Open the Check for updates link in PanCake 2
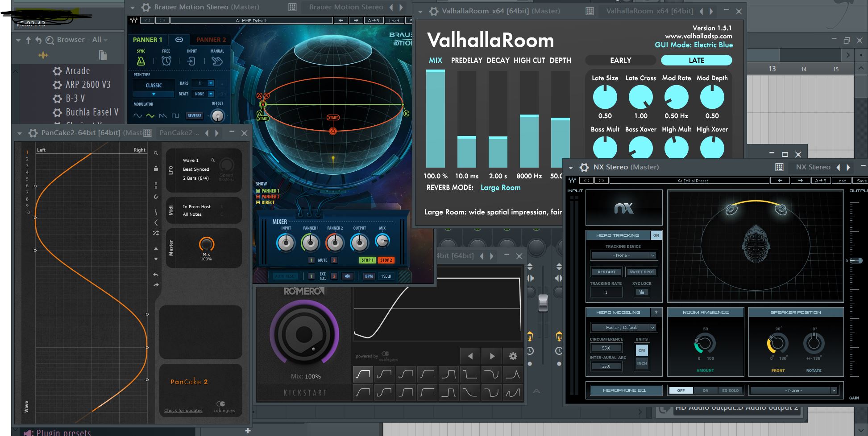The width and height of the screenshot is (868, 436). (183, 411)
